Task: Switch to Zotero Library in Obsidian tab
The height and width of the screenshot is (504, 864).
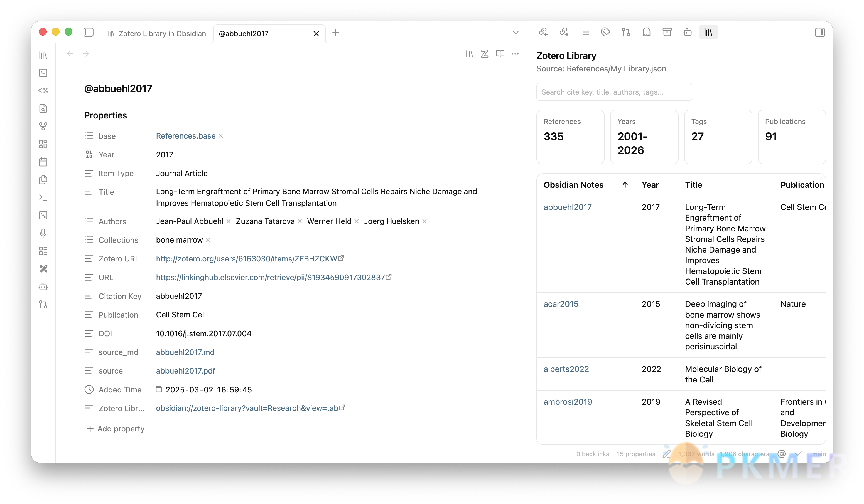Action: tap(157, 34)
